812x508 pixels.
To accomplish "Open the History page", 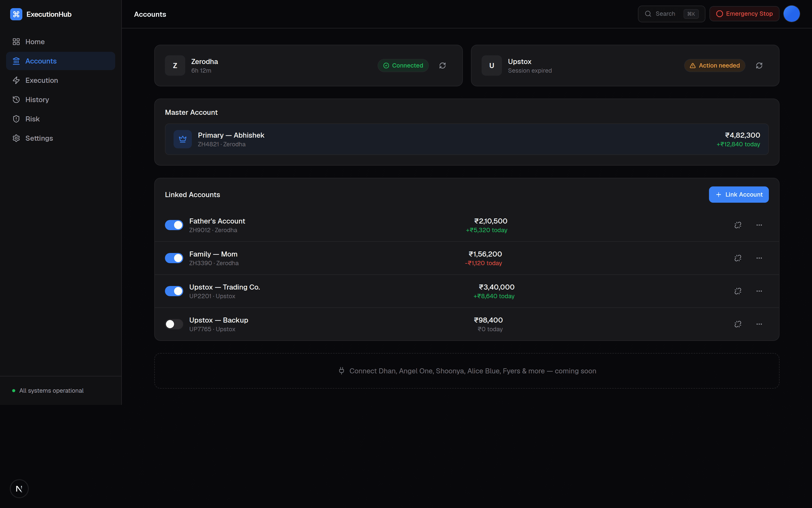I will [61, 100].
